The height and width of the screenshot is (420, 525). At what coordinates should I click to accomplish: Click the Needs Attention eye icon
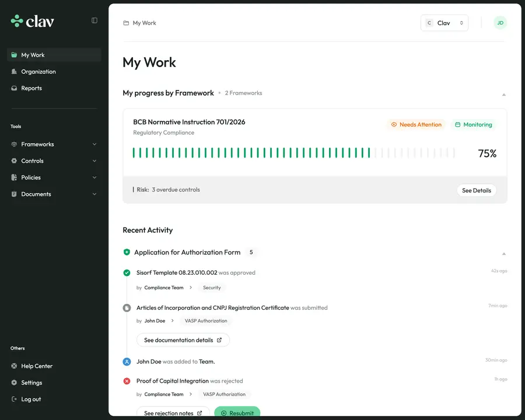point(394,125)
